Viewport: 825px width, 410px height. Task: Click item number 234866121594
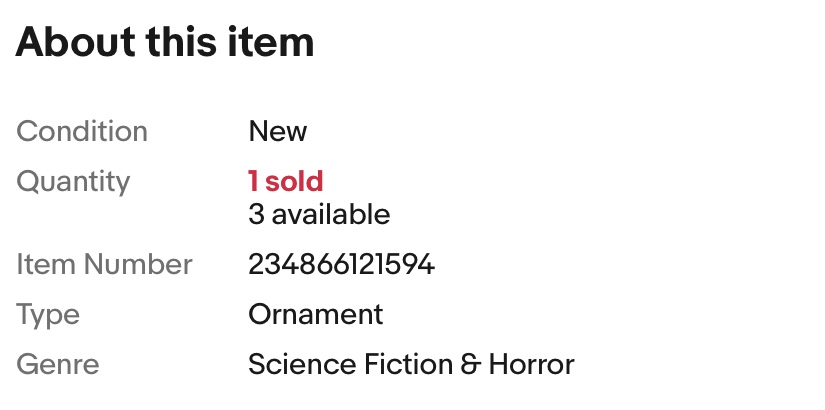pos(341,265)
